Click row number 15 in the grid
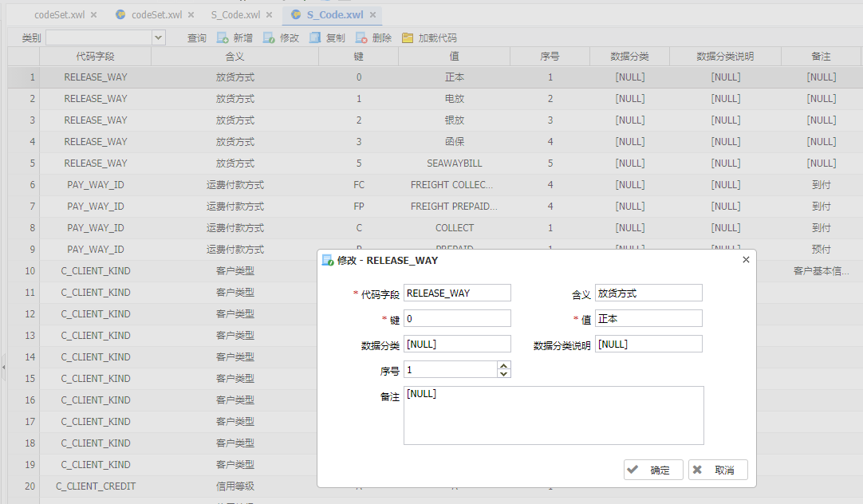The height and width of the screenshot is (504, 863). [24, 379]
